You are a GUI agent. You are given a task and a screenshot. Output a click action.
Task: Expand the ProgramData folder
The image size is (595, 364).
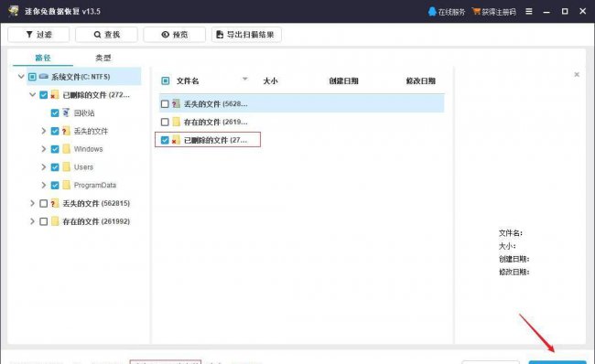click(44, 185)
